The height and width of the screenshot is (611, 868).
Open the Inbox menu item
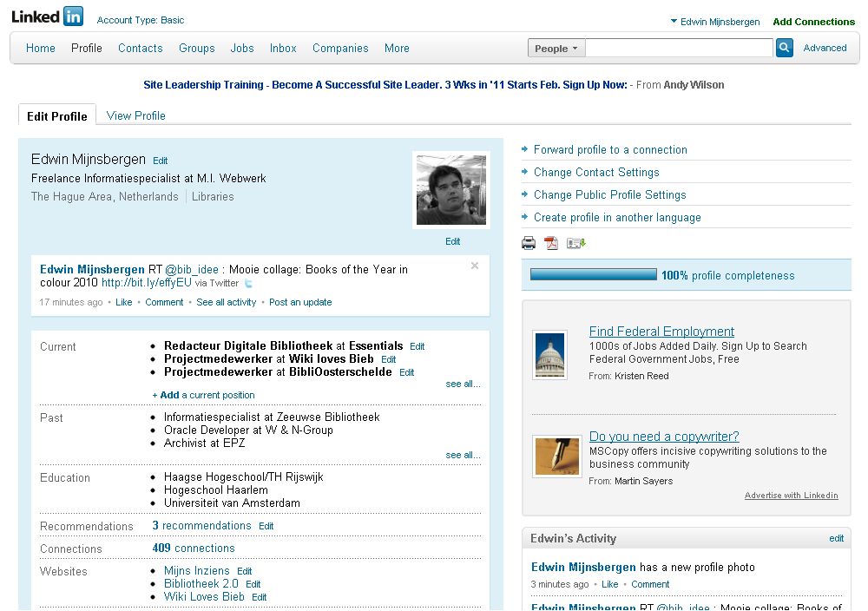point(283,48)
